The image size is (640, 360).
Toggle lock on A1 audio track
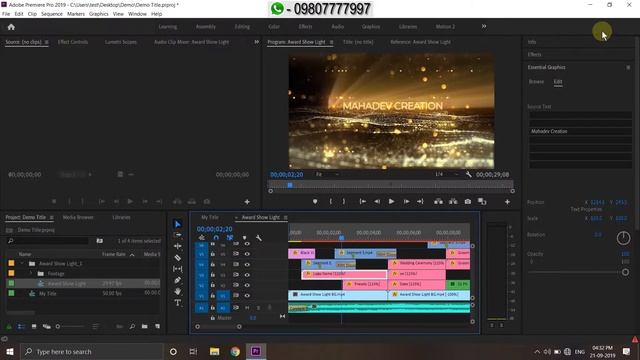coord(213,307)
